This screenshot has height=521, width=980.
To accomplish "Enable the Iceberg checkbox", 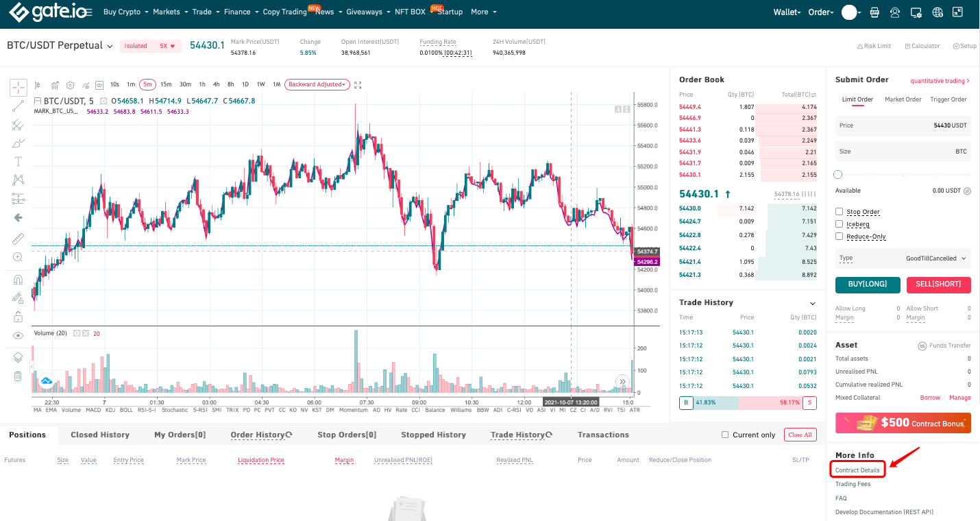I will pos(840,224).
